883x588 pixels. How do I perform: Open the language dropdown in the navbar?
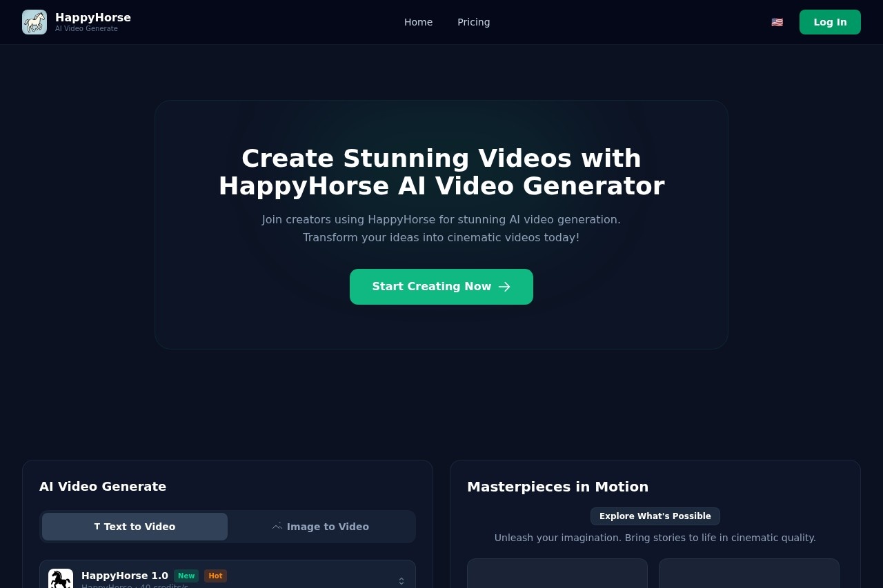pyautogui.click(x=777, y=22)
